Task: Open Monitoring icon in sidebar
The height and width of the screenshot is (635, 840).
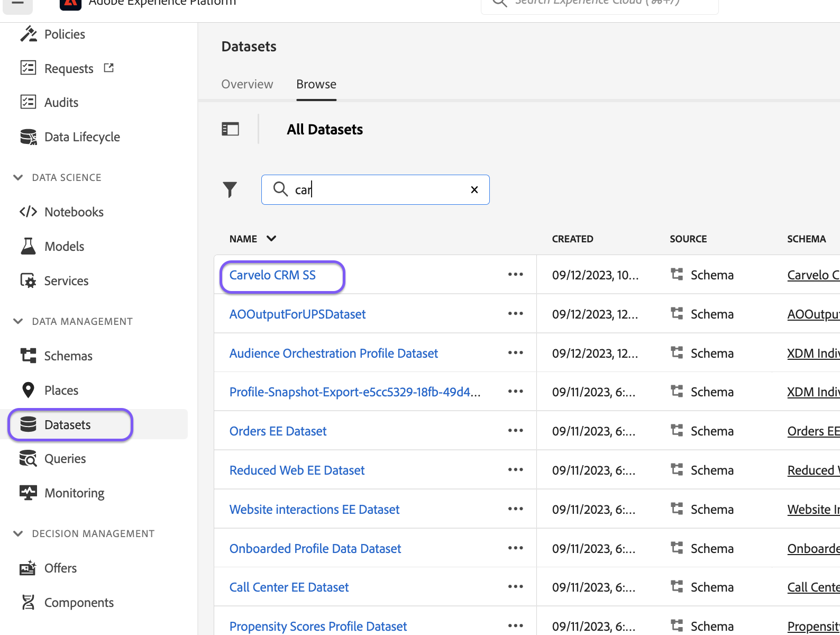Action: 28,493
